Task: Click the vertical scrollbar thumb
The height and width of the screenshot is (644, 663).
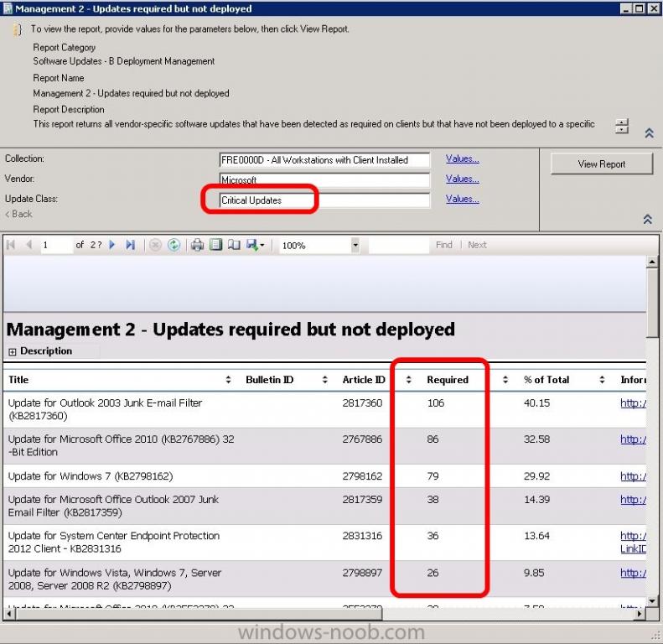Action: (652, 303)
